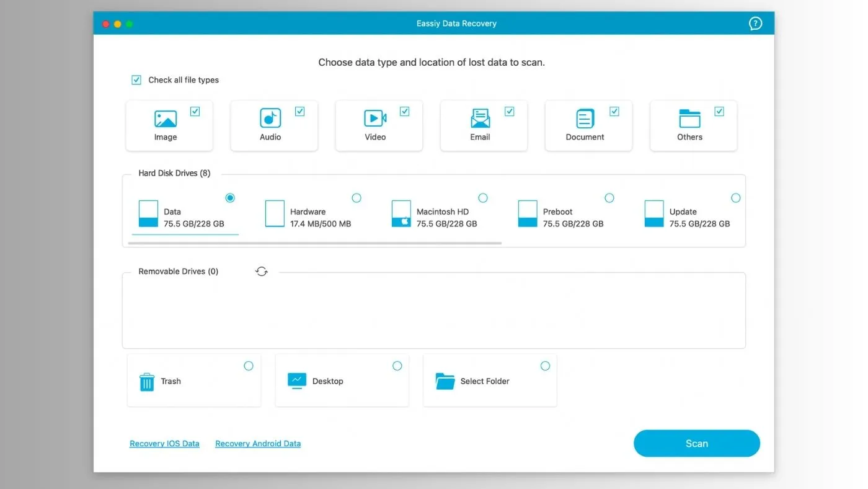Uncheck the Audio checkbox
The image size is (868, 489).
click(x=299, y=112)
